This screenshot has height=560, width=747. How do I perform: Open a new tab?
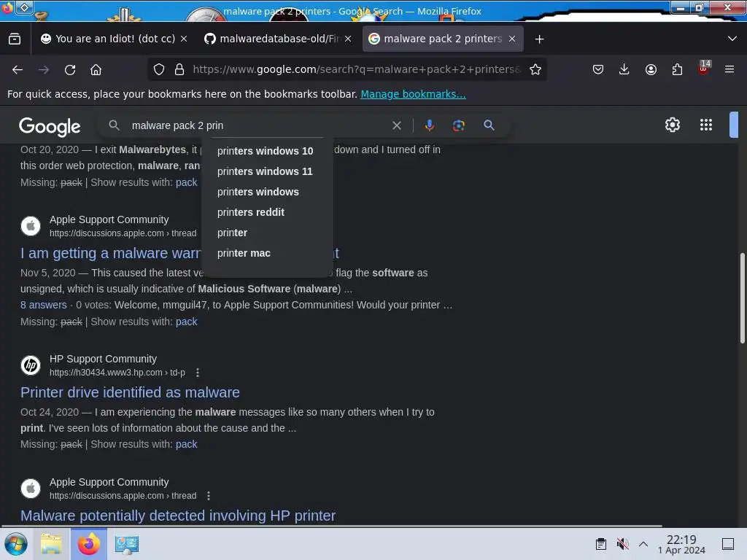(x=539, y=39)
